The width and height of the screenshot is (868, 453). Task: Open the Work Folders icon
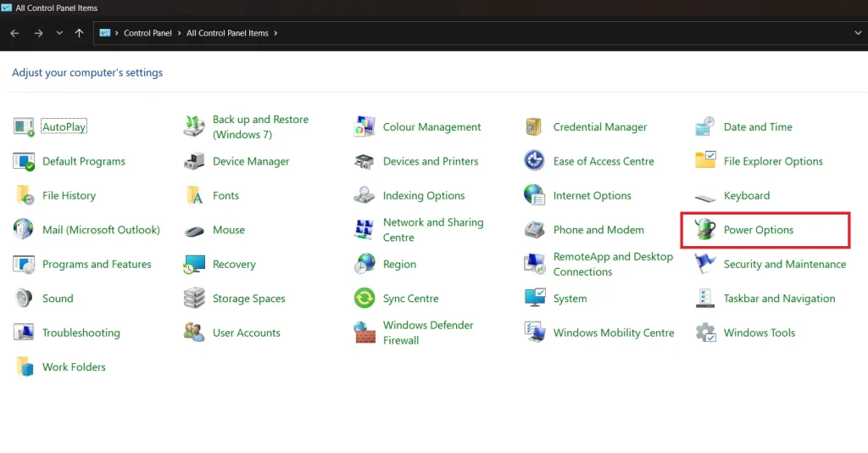(24, 367)
